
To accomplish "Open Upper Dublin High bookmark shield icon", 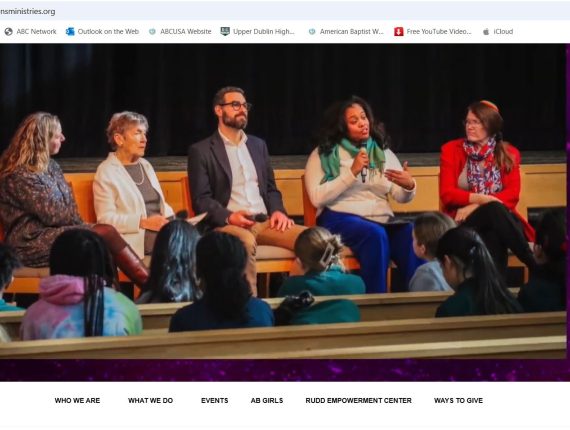I will [x=225, y=31].
